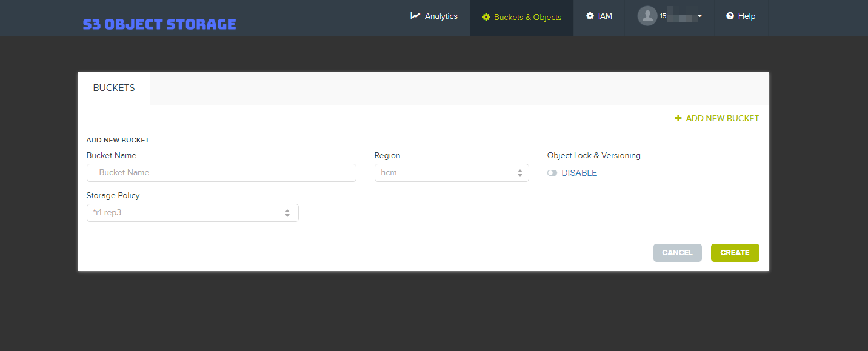Image resolution: width=868 pixels, height=351 pixels.
Task: Click the Bucket Name input field
Action: click(221, 173)
